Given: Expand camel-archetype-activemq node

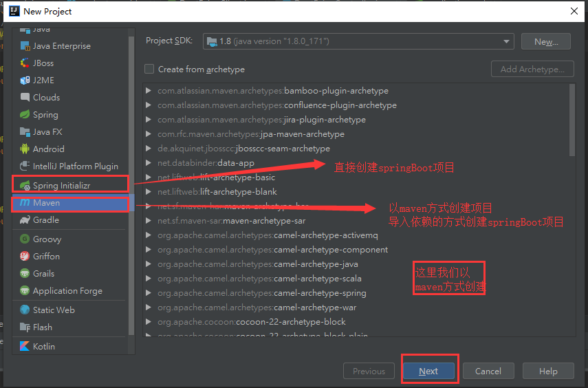Looking at the screenshot, I should pyautogui.click(x=149, y=235).
